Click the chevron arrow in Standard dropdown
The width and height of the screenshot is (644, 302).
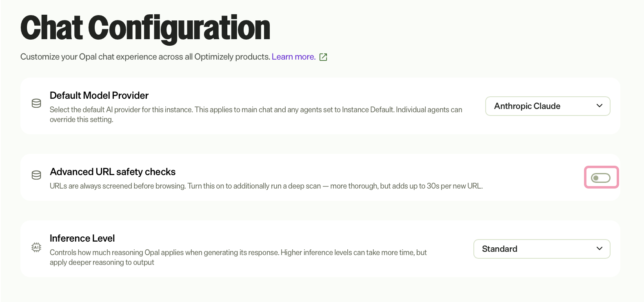pos(600,249)
